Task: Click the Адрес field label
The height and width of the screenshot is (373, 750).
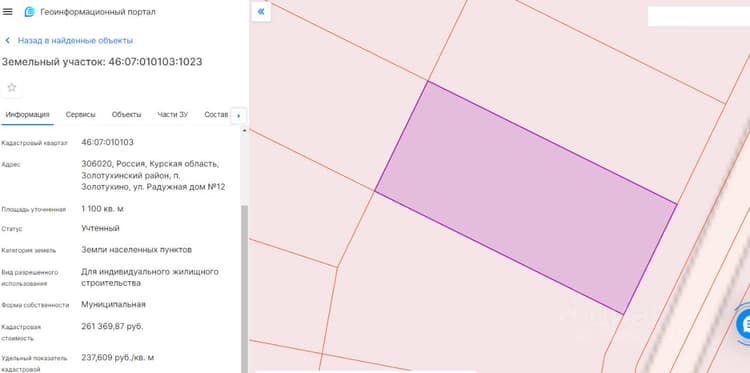Action: pyautogui.click(x=11, y=165)
